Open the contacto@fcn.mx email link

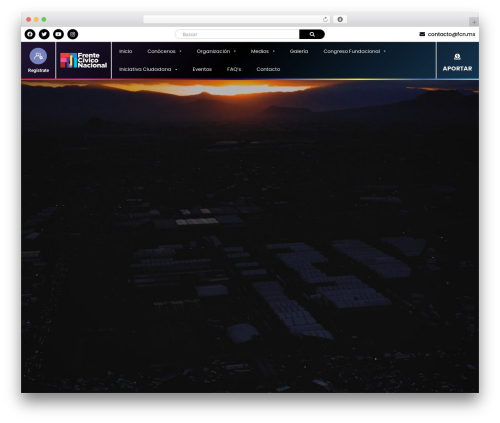click(451, 34)
